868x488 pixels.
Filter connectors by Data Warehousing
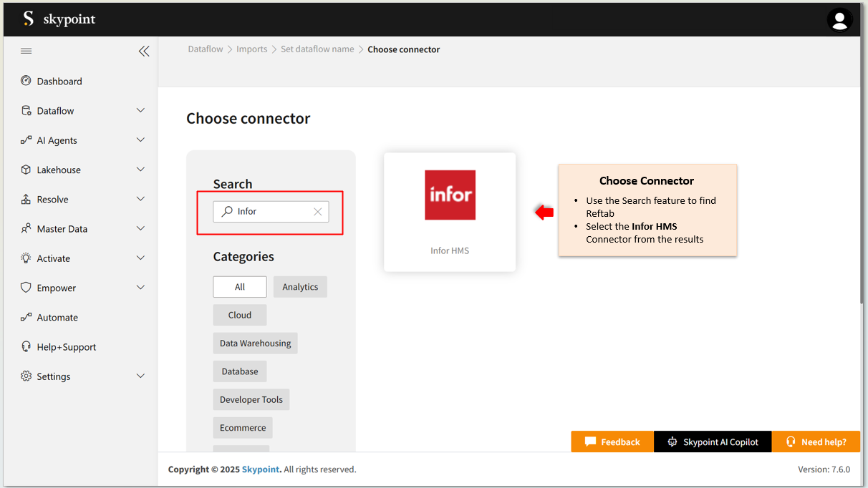click(x=255, y=343)
